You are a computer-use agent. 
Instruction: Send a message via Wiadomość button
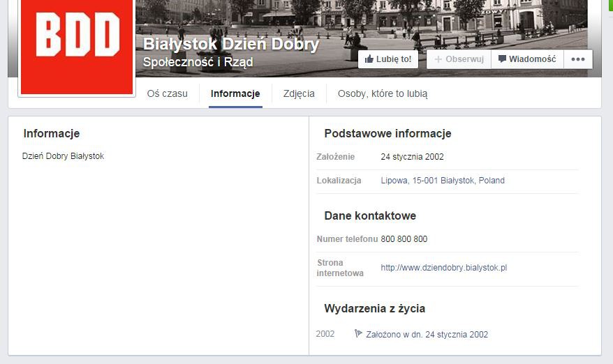527,59
